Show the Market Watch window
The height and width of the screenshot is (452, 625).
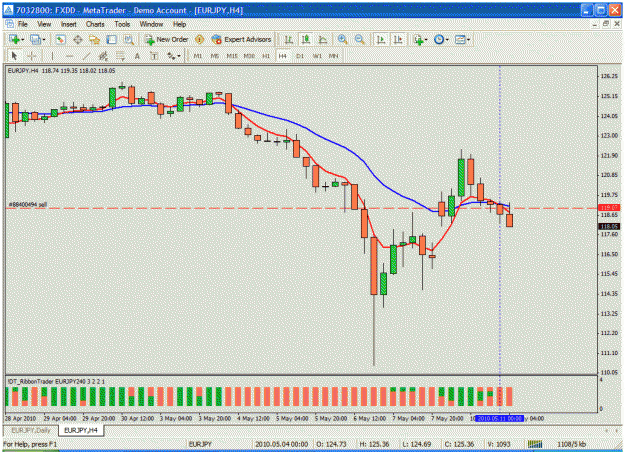(x=60, y=39)
